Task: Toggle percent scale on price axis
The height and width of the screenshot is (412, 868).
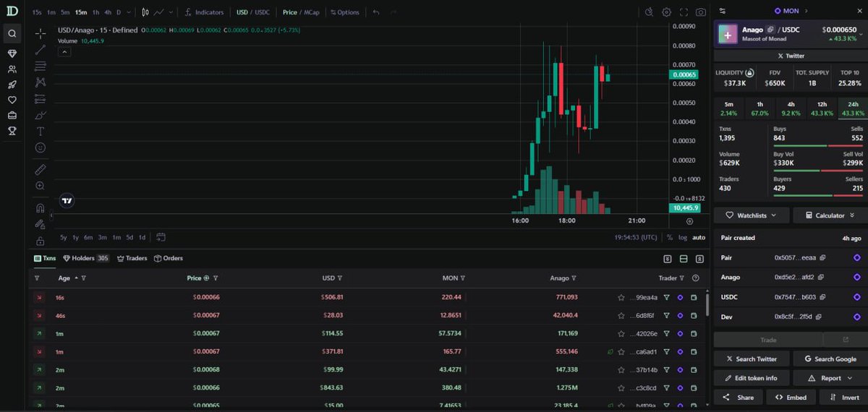Action: click(x=670, y=237)
